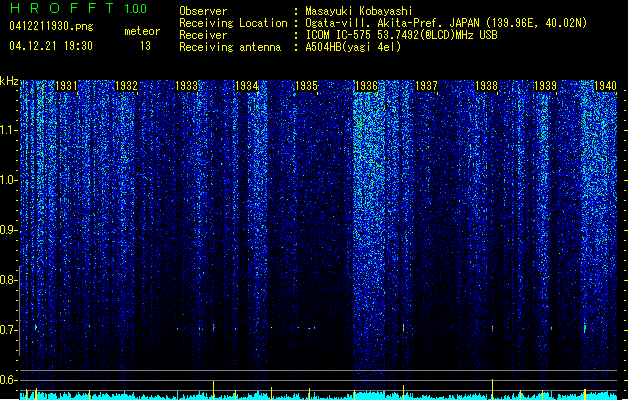
Task: Click the filename 0412211930.png
Action: pos(51,26)
